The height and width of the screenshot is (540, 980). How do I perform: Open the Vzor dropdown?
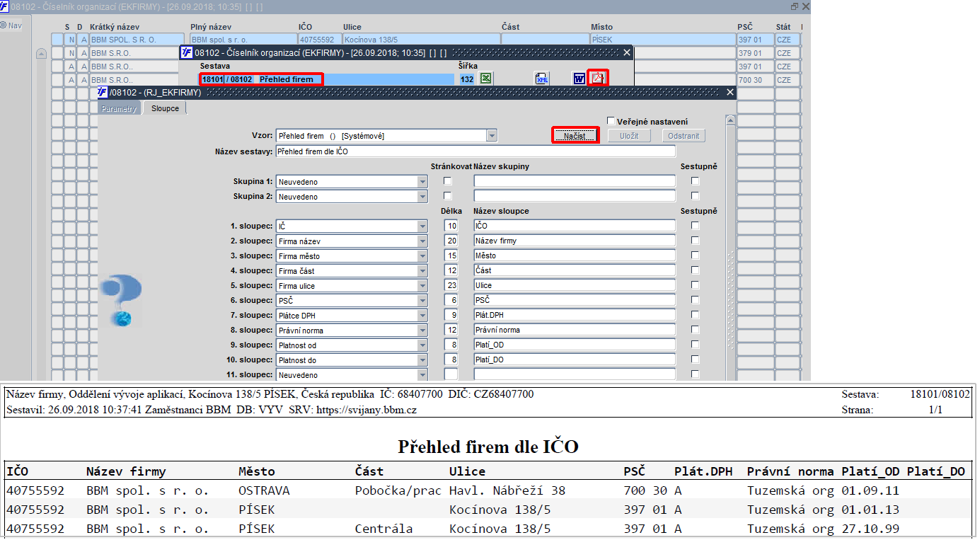492,136
